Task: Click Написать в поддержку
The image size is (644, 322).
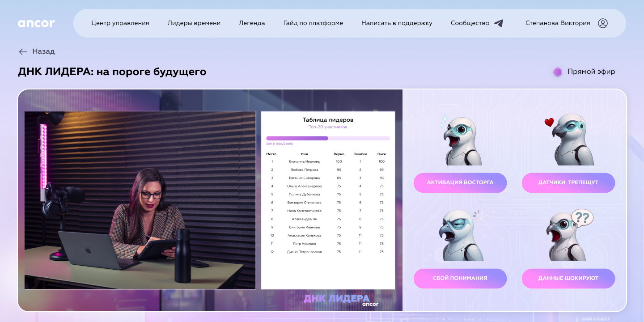Action: click(397, 23)
